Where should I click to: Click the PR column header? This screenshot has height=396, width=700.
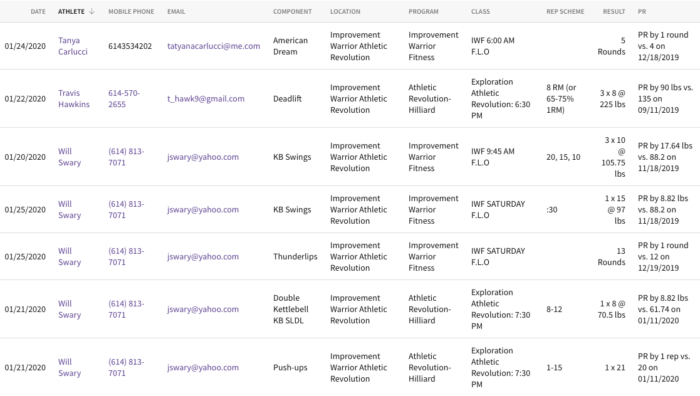point(642,12)
